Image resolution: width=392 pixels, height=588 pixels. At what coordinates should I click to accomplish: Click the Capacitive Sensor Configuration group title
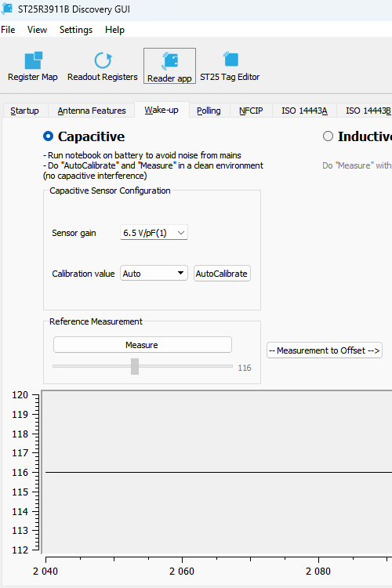coord(110,191)
